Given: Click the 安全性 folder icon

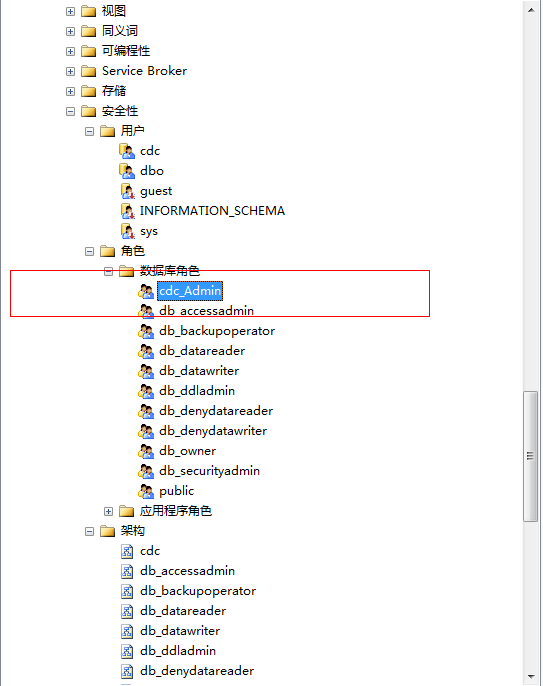Looking at the screenshot, I should coord(88,111).
